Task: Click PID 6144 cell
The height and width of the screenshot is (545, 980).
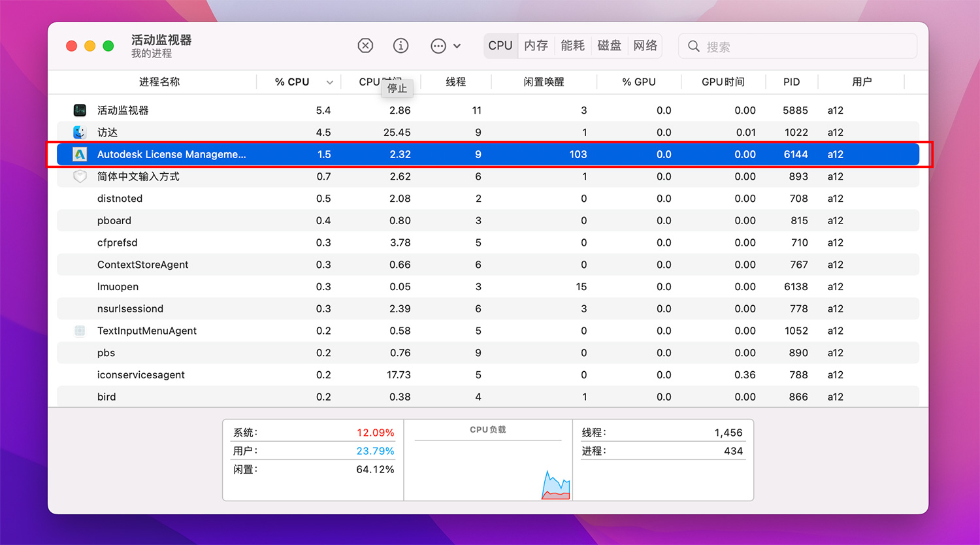Action: click(x=796, y=154)
